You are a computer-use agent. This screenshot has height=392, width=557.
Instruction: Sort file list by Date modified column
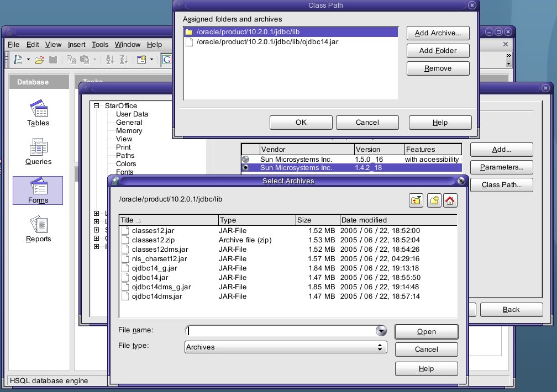[x=398, y=220]
